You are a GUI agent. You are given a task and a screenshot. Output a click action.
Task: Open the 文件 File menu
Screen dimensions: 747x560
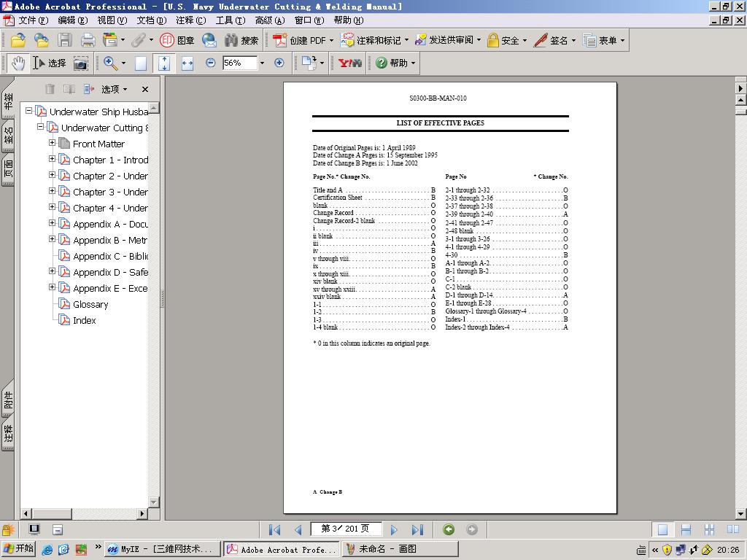pos(33,20)
